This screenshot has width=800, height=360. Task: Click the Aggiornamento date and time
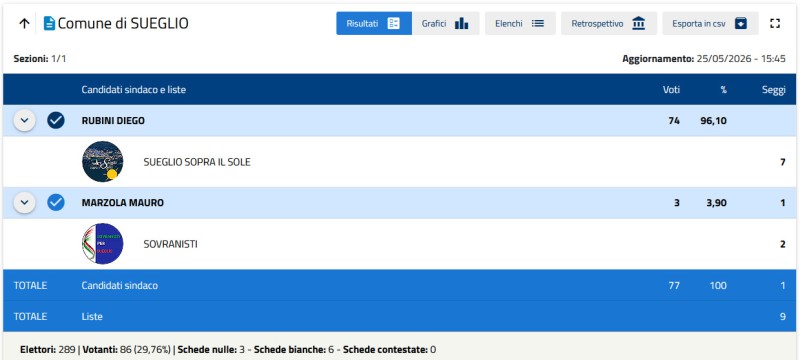[x=704, y=59]
